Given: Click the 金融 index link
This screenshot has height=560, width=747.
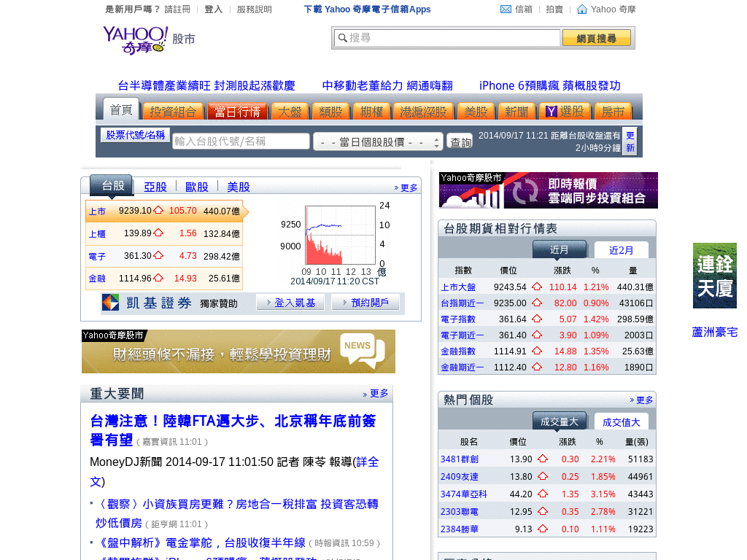Looking at the screenshot, I should [97, 278].
